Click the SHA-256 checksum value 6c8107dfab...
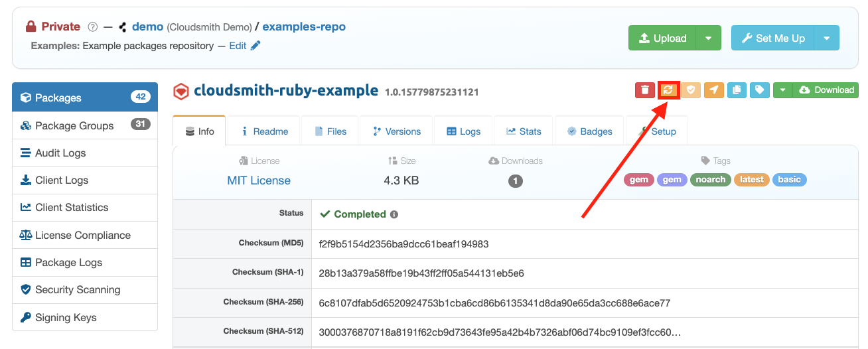This screenshot has width=868, height=349. coord(494,303)
